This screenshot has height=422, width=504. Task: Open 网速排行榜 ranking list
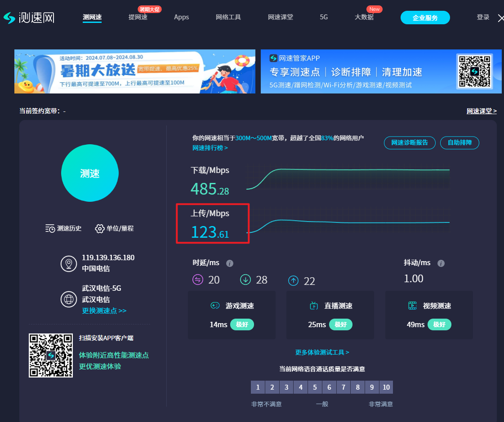coord(210,148)
